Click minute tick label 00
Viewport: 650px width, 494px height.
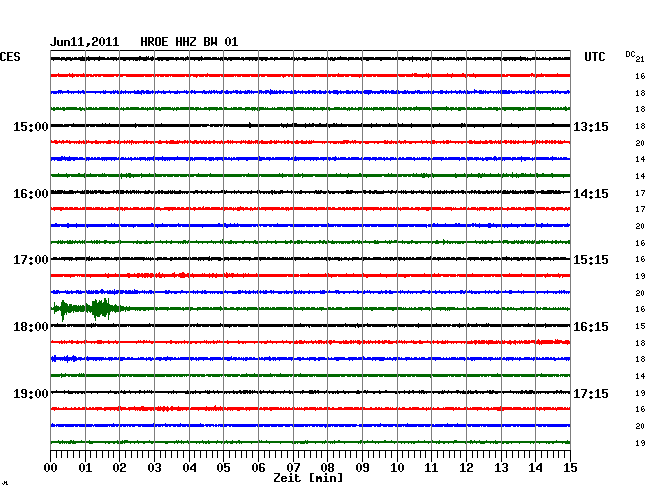point(51,467)
